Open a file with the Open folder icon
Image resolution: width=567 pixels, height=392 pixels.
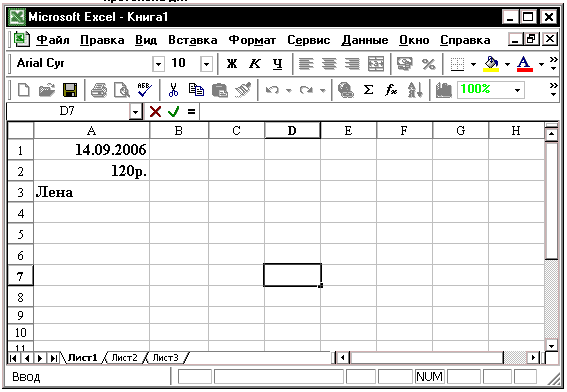pos(47,90)
